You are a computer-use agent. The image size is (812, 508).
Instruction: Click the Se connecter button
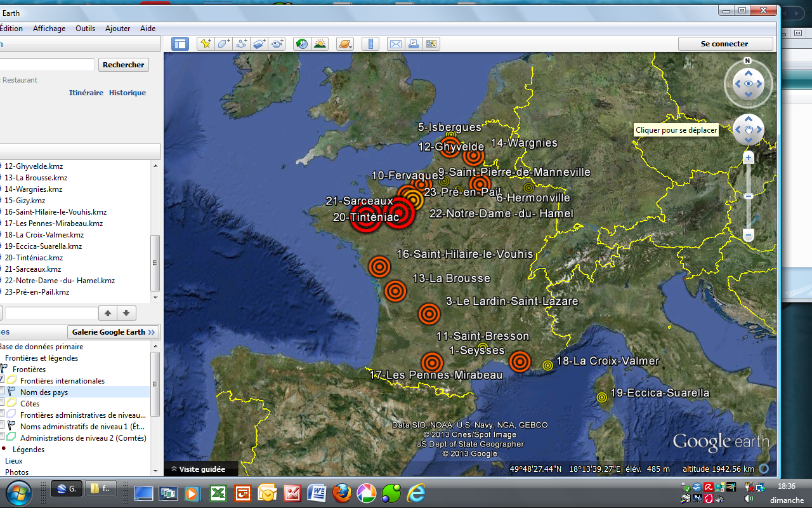(725, 44)
